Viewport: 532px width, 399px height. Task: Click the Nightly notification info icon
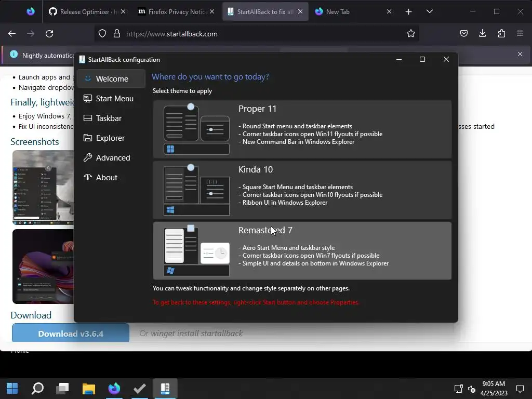(x=14, y=54)
